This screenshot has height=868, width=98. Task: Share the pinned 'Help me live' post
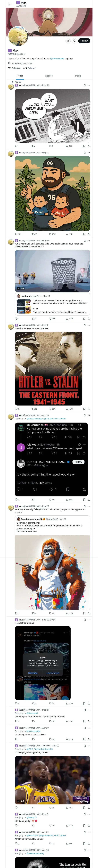(x=89, y=146)
